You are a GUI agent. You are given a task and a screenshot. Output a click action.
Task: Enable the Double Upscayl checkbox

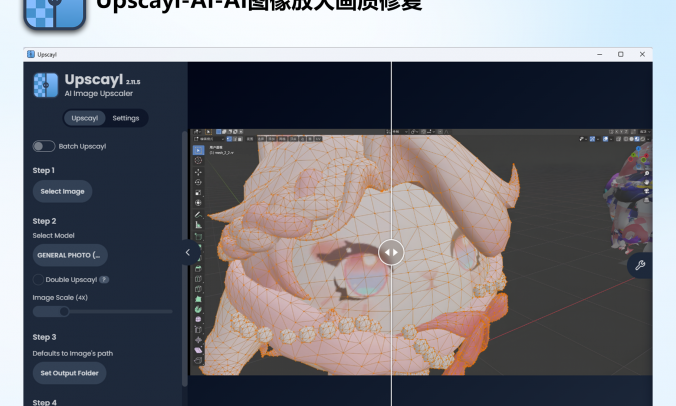click(x=38, y=280)
